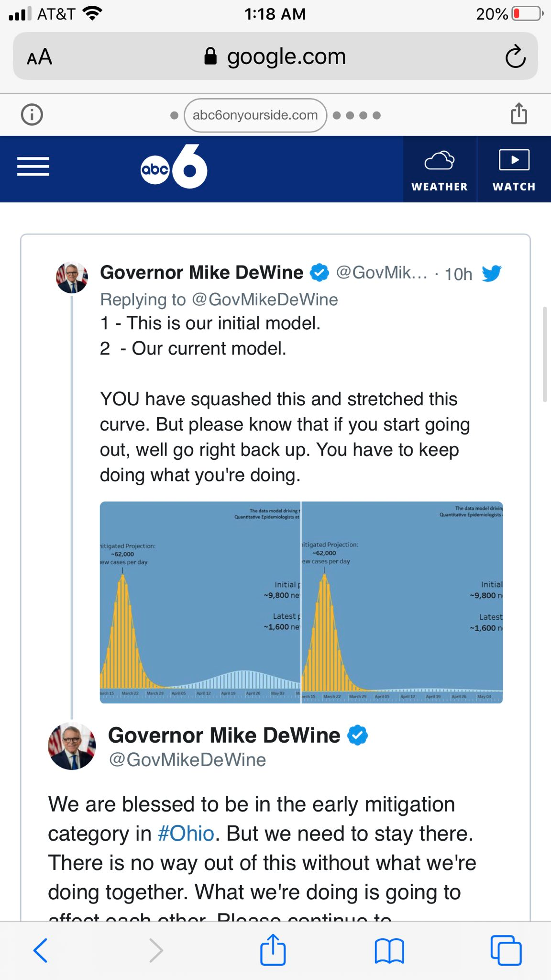The width and height of the screenshot is (551, 980).
Task: Tap Governor Mike DeWine's large profile photo
Action: [x=72, y=746]
